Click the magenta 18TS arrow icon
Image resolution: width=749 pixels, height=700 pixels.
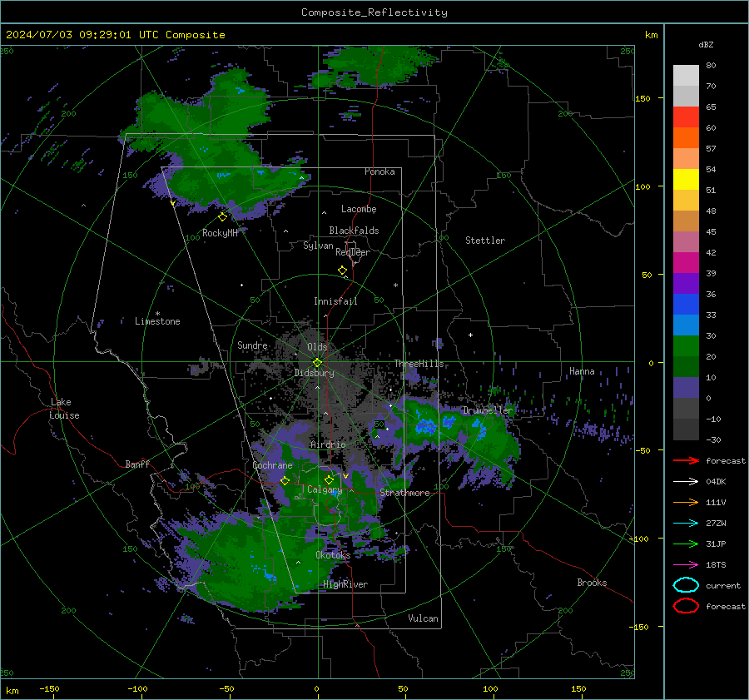686,564
